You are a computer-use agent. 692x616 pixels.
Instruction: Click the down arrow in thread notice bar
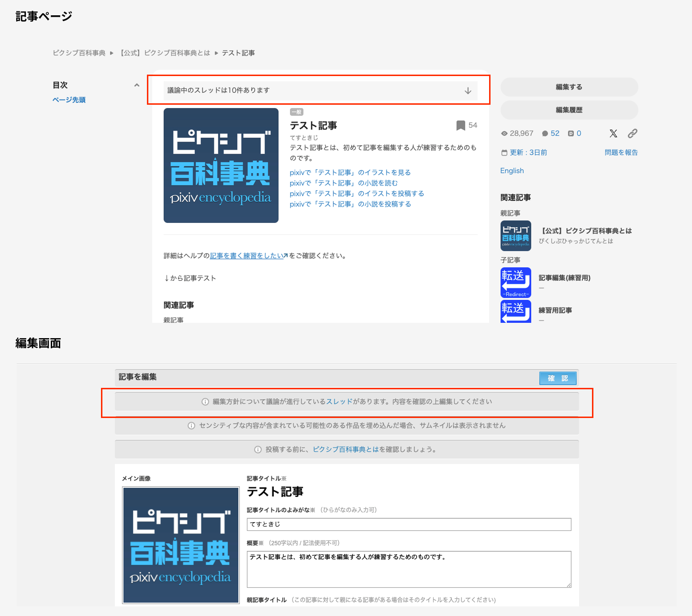(x=468, y=90)
